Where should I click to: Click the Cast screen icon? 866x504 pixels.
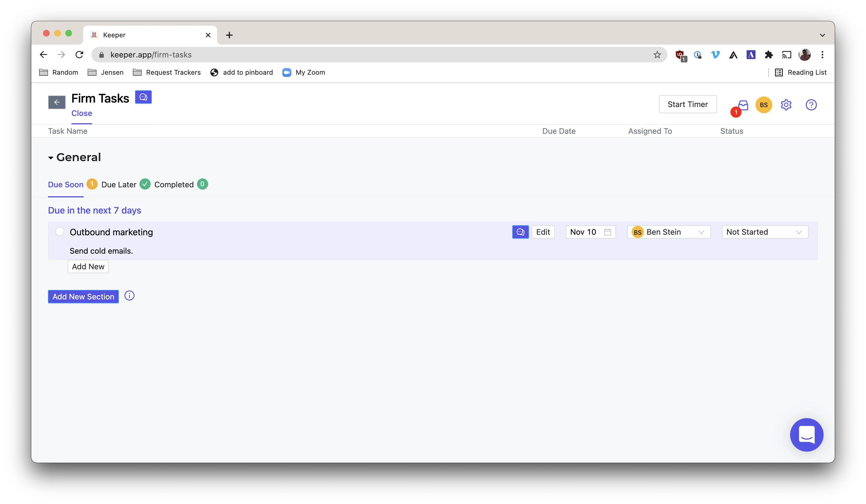click(786, 55)
